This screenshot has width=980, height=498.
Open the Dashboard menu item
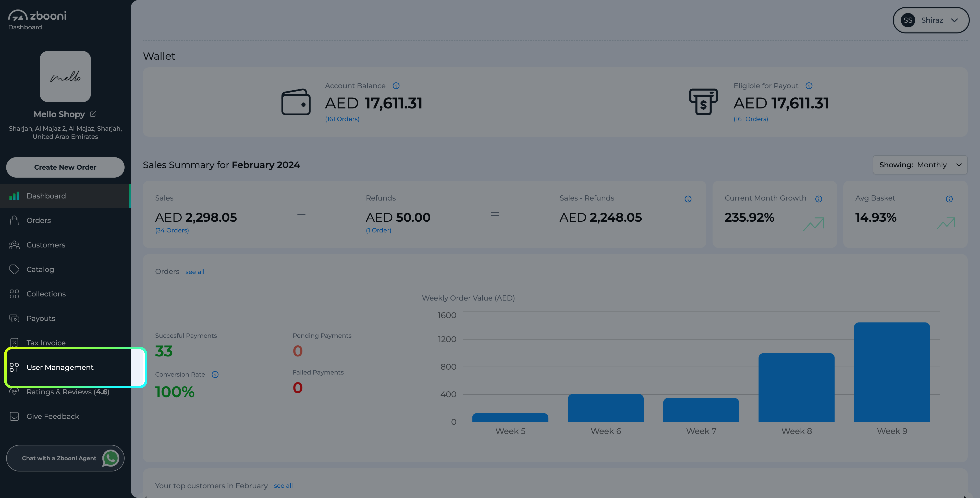65,196
